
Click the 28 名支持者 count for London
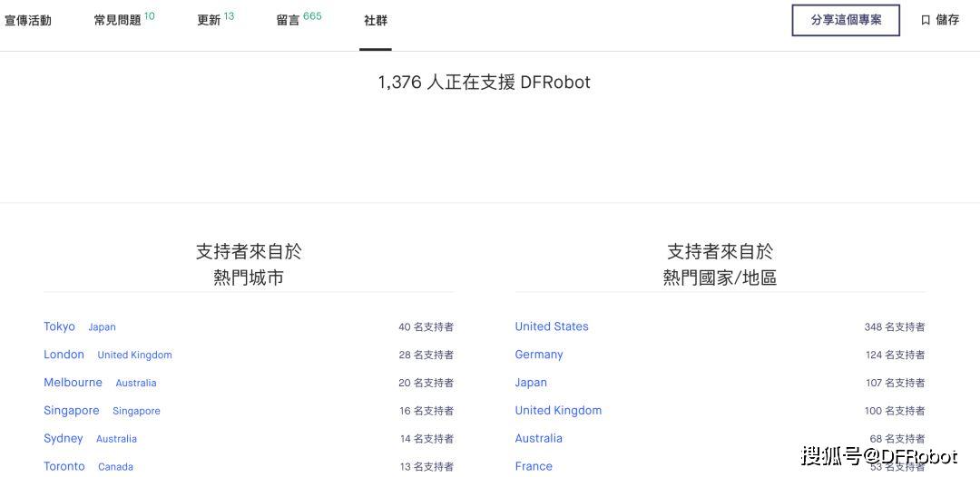click(426, 355)
